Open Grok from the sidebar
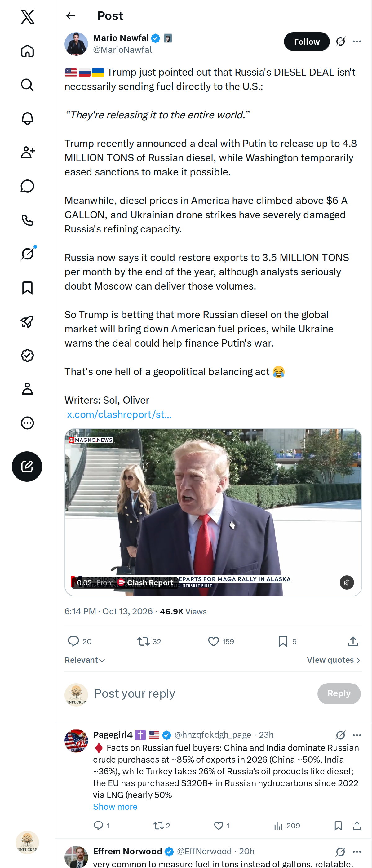Image resolution: width=372 pixels, height=868 pixels. pyautogui.click(x=27, y=254)
